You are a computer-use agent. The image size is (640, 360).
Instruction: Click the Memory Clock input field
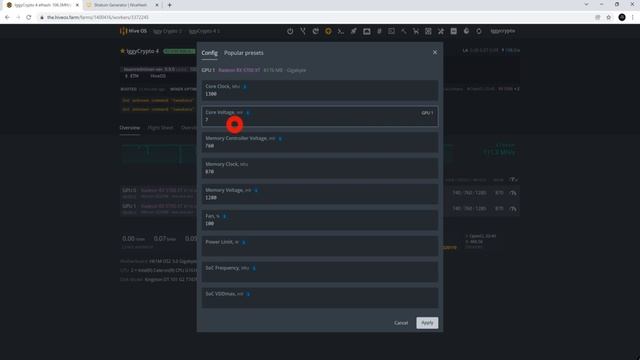pos(320,168)
